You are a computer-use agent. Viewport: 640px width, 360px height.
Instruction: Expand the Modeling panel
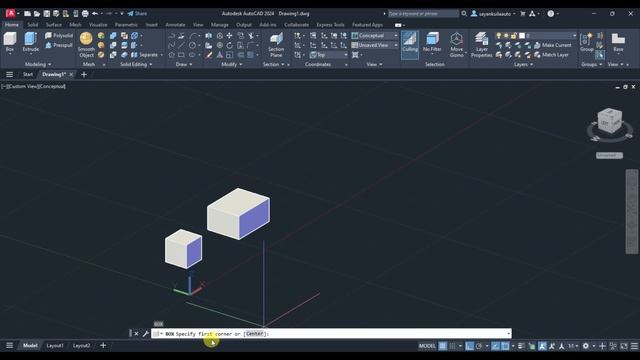coord(38,64)
